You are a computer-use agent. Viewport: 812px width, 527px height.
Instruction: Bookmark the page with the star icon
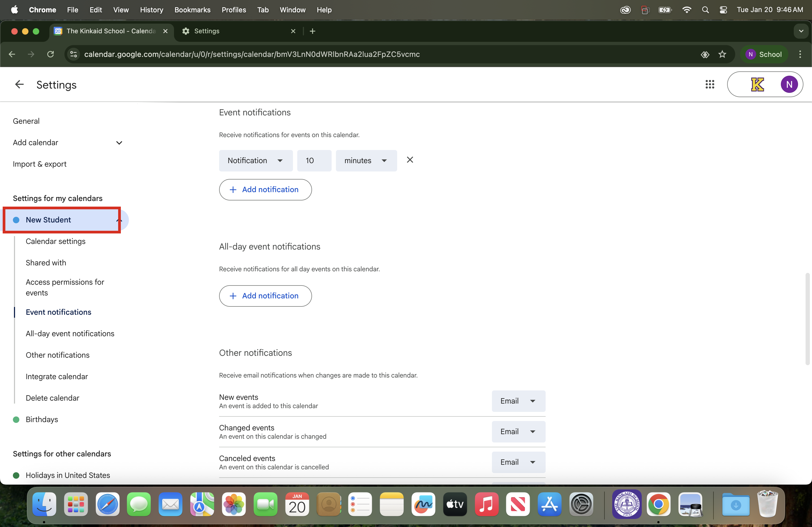tap(722, 54)
